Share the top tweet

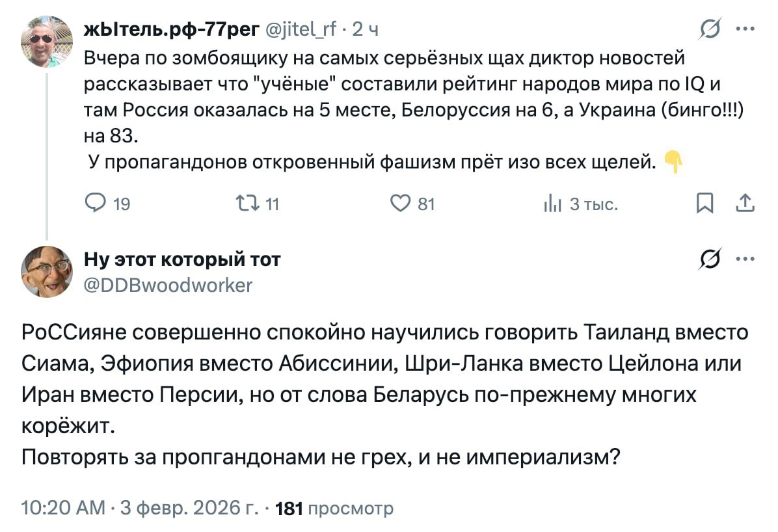pyautogui.click(x=745, y=204)
